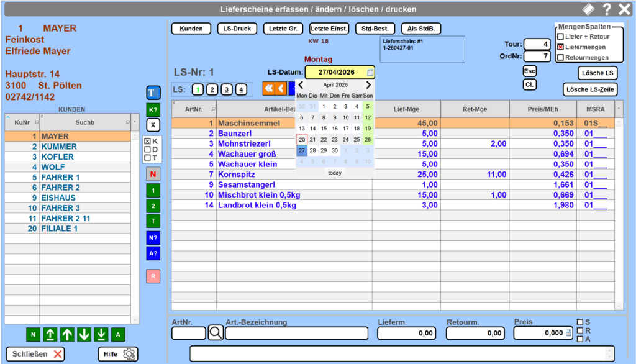Go to next month in calendar
636x364 pixels.
pyautogui.click(x=368, y=85)
